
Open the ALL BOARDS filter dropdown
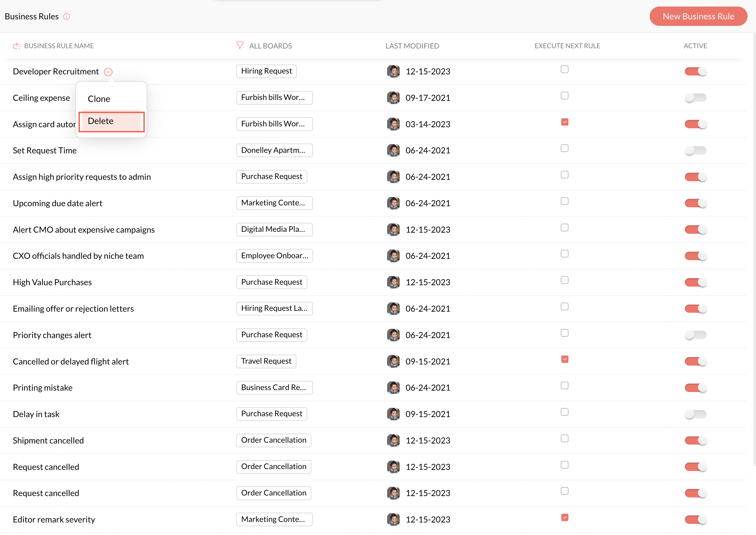(270, 46)
